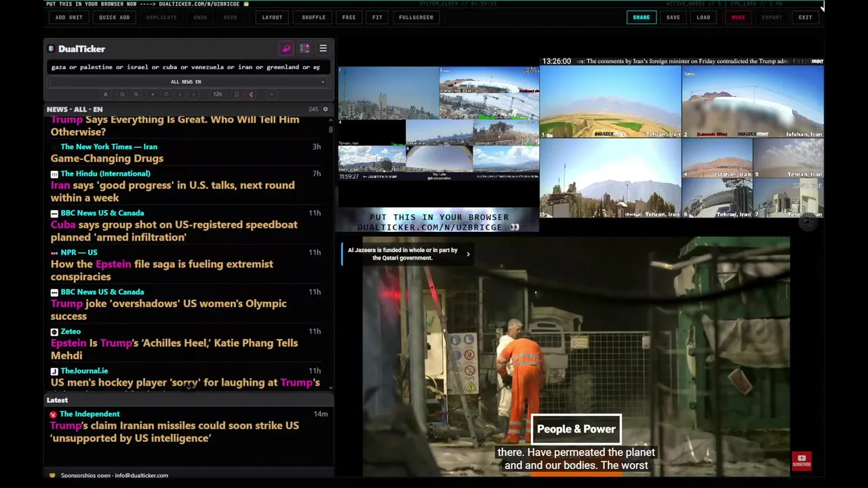
Task: Click the DualTicker logo icon
Action: tap(52, 49)
